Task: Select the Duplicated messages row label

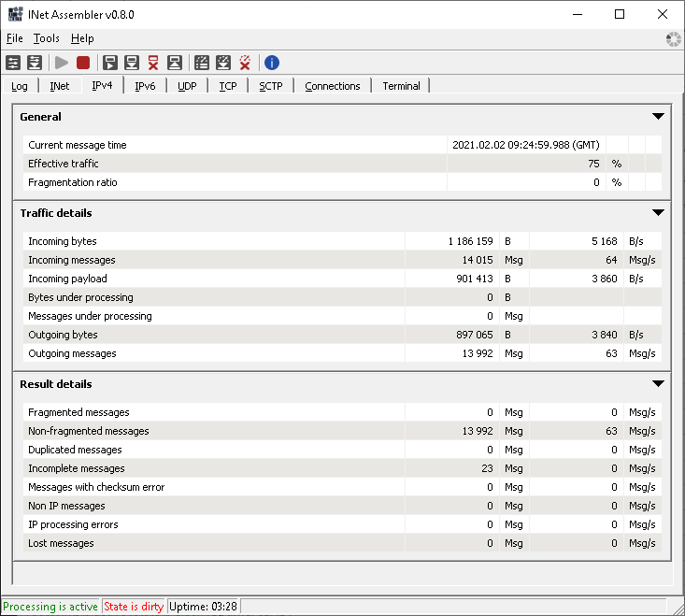Action: pos(75,450)
